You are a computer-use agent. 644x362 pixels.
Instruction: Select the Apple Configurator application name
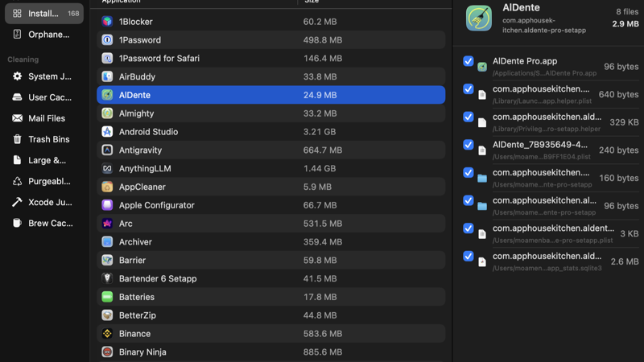[156, 205]
